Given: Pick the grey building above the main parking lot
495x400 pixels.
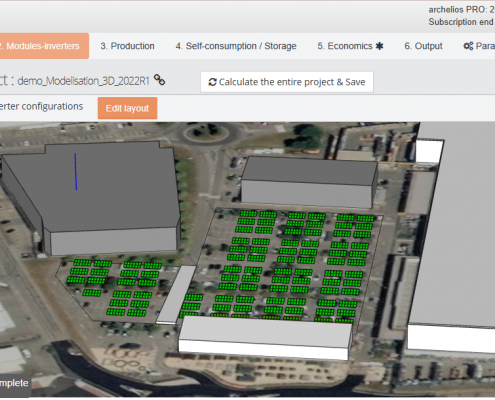Looking at the screenshot, I should pos(308,182).
